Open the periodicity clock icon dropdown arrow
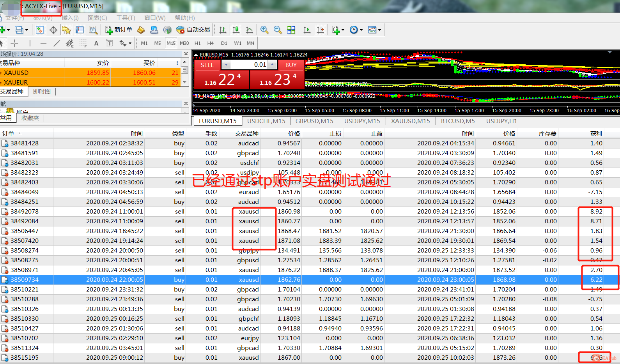 [361, 30]
